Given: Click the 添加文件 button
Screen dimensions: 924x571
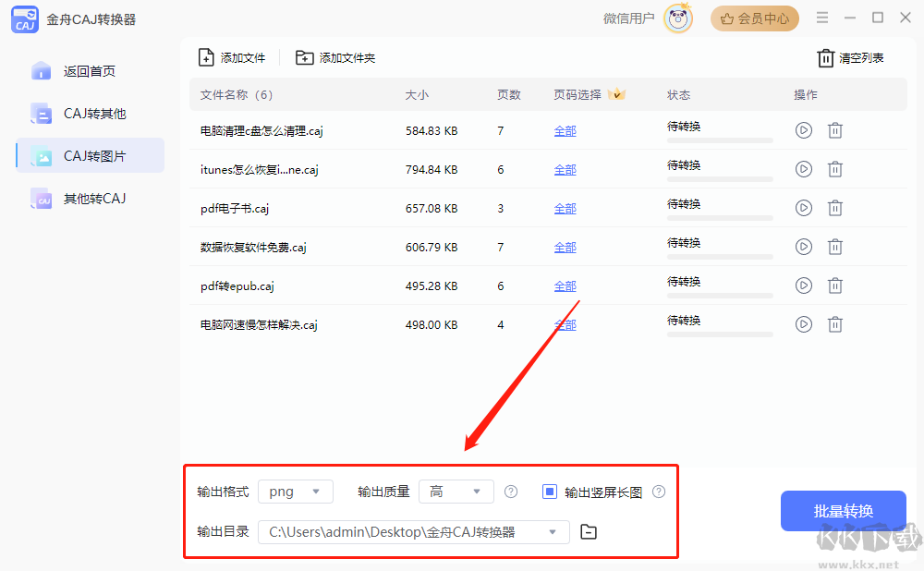Looking at the screenshot, I should pyautogui.click(x=232, y=58).
